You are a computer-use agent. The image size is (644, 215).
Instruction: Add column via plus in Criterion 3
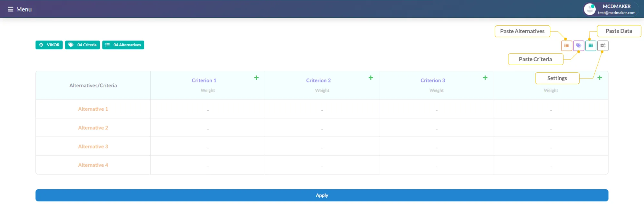click(x=485, y=78)
